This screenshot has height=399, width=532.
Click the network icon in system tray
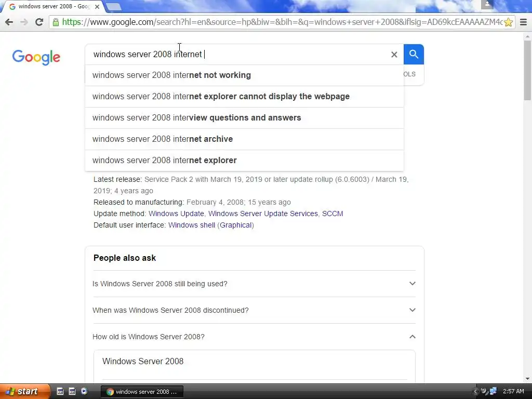click(x=494, y=391)
